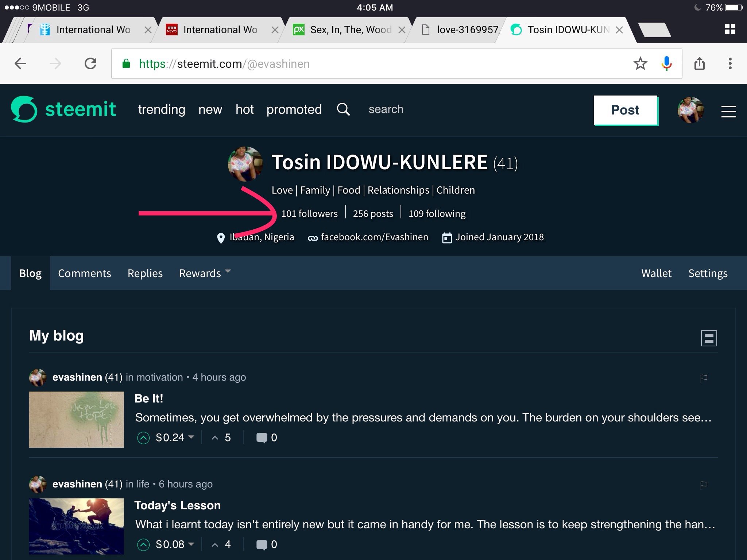This screenshot has width=747, height=560.
Task: Click the 'Ibadan, Nigeria' location text
Action: point(262,237)
